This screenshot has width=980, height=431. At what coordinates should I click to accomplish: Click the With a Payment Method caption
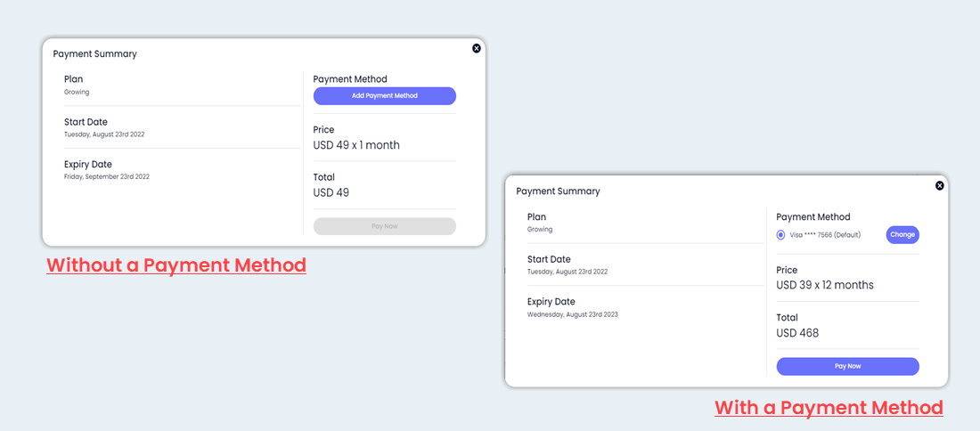coord(829,408)
